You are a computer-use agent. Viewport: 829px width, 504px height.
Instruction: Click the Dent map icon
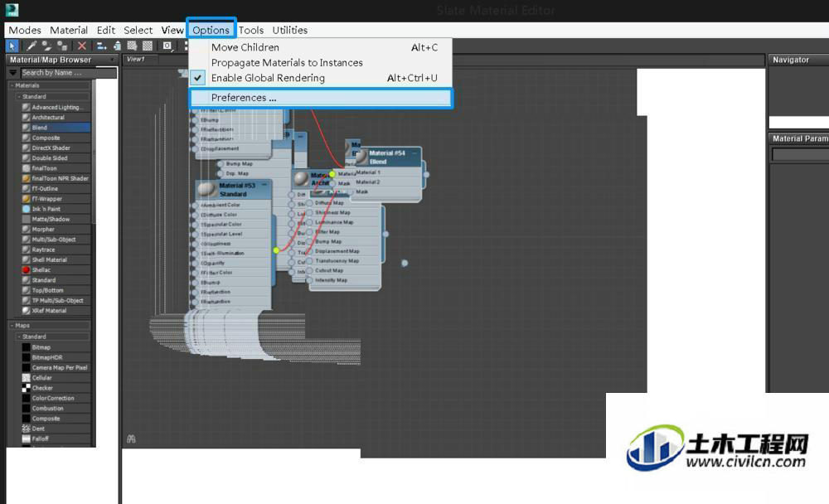click(x=26, y=429)
